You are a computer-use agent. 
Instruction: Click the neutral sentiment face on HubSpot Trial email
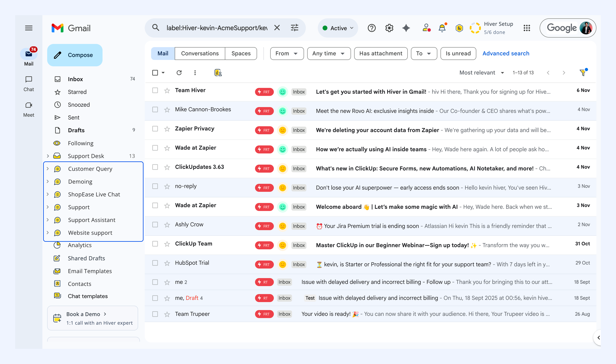(x=283, y=265)
